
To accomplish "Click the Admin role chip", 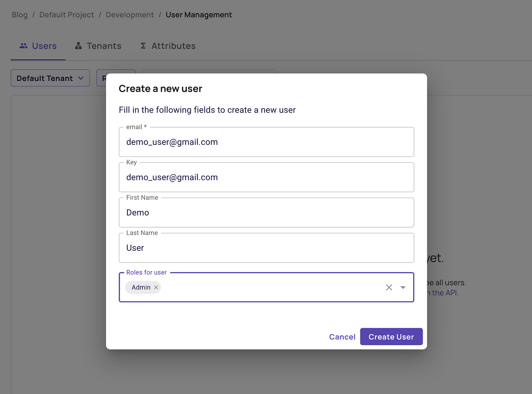I will coord(141,287).
